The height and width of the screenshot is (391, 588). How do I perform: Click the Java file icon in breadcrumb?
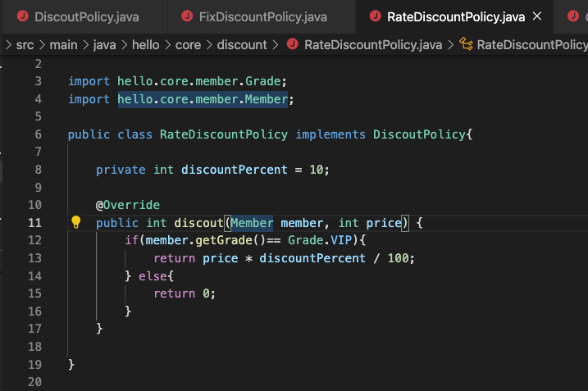(x=293, y=44)
